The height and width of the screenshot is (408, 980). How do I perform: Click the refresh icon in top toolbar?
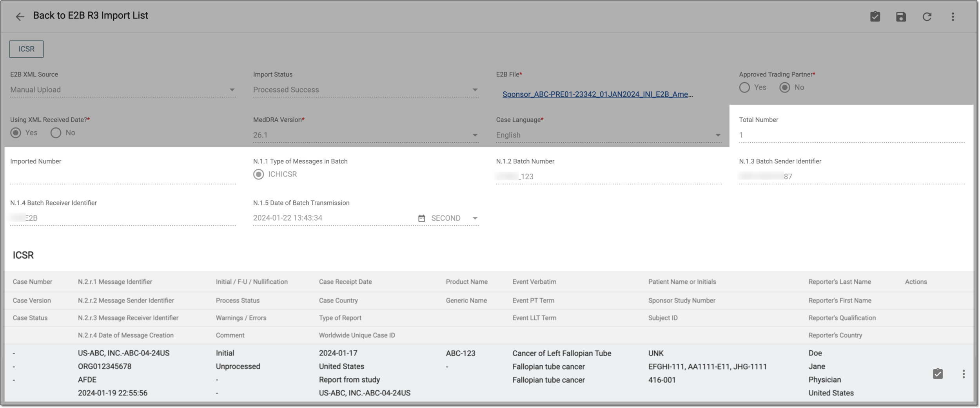click(927, 16)
